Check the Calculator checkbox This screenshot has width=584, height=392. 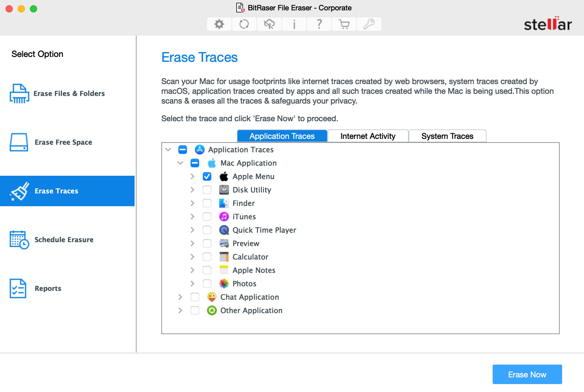tap(207, 257)
